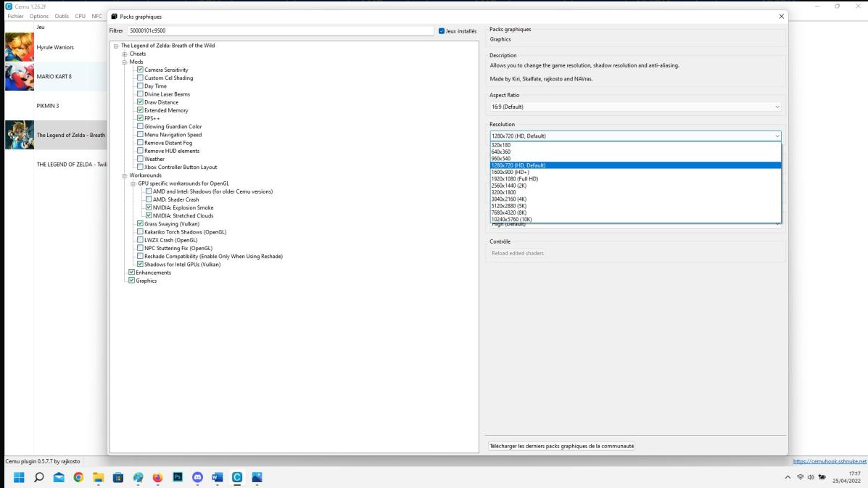This screenshot has height=488, width=868.
Task: Click the Mario Kart 8 game thumbnail
Action: coord(20,77)
